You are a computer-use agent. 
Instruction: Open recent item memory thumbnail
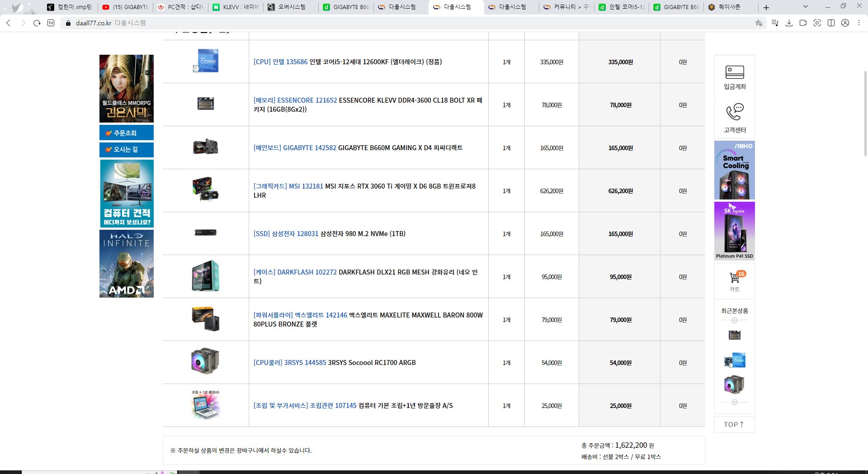pyautogui.click(x=735, y=335)
